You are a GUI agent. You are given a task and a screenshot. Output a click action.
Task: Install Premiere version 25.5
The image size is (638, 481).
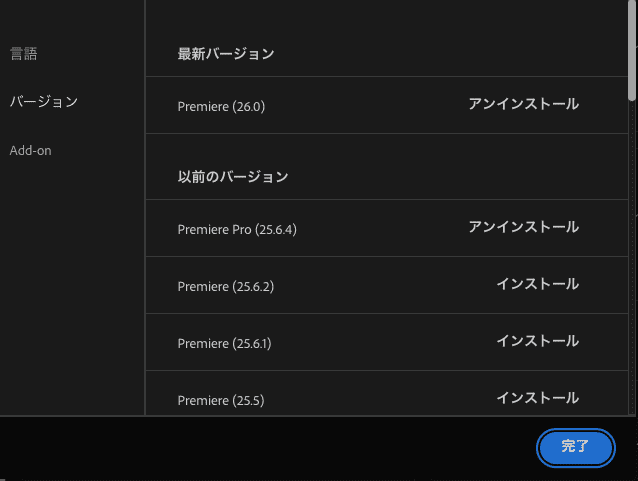[537, 398]
